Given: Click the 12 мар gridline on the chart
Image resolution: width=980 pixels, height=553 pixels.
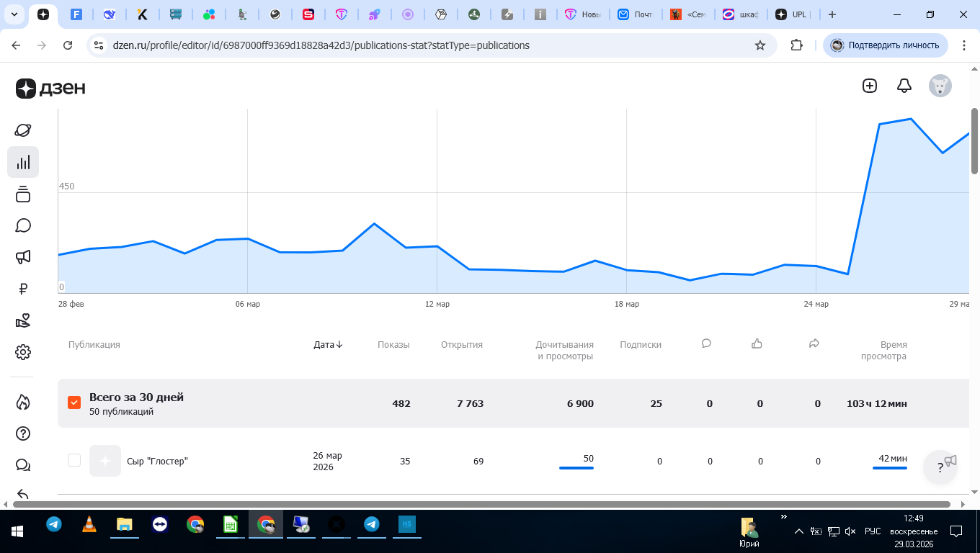Looking at the screenshot, I should coord(437,201).
